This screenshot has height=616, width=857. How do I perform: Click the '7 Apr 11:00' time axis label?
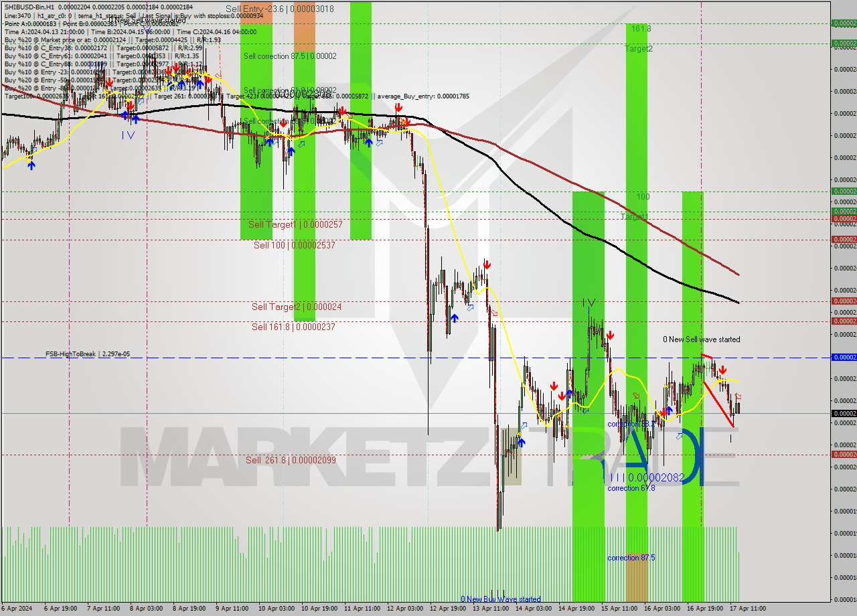[x=104, y=609]
